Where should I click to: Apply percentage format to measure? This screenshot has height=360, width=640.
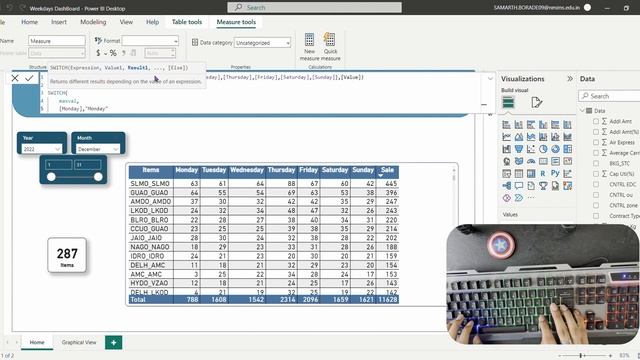pyautogui.click(x=113, y=53)
